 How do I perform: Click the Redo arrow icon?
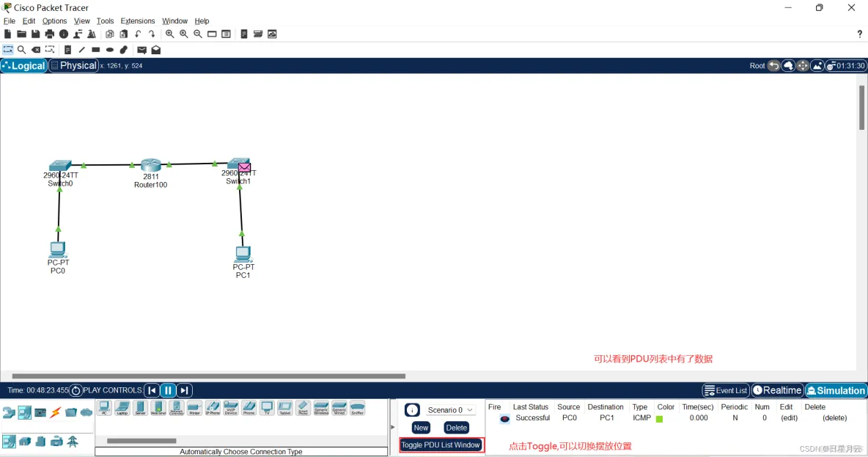coord(152,34)
